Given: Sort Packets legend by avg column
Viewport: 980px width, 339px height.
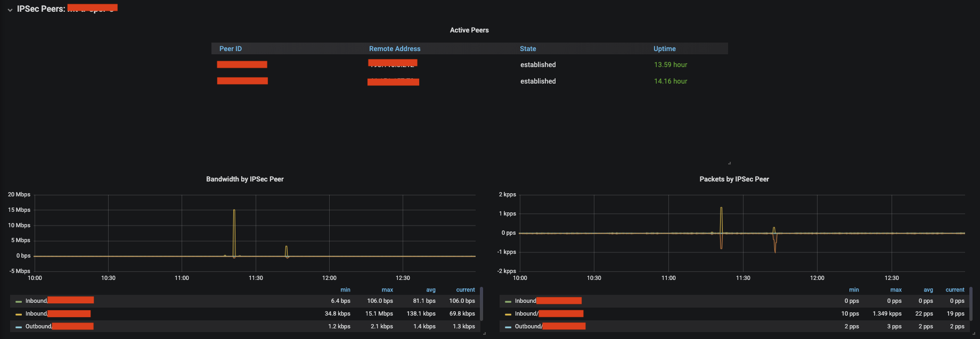Looking at the screenshot, I should pyautogui.click(x=928, y=290).
